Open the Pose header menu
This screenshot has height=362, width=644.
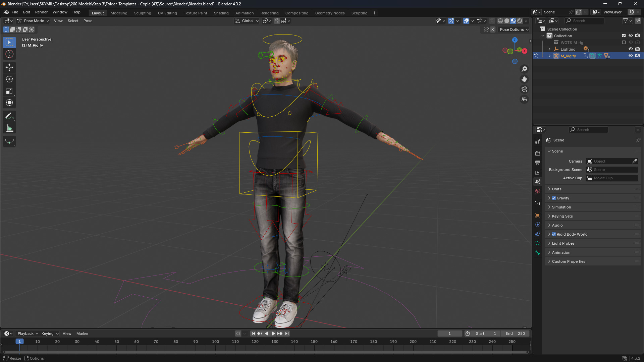(x=88, y=21)
